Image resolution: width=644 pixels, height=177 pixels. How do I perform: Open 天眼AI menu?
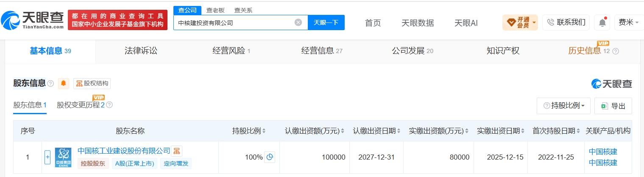pos(466,23)
